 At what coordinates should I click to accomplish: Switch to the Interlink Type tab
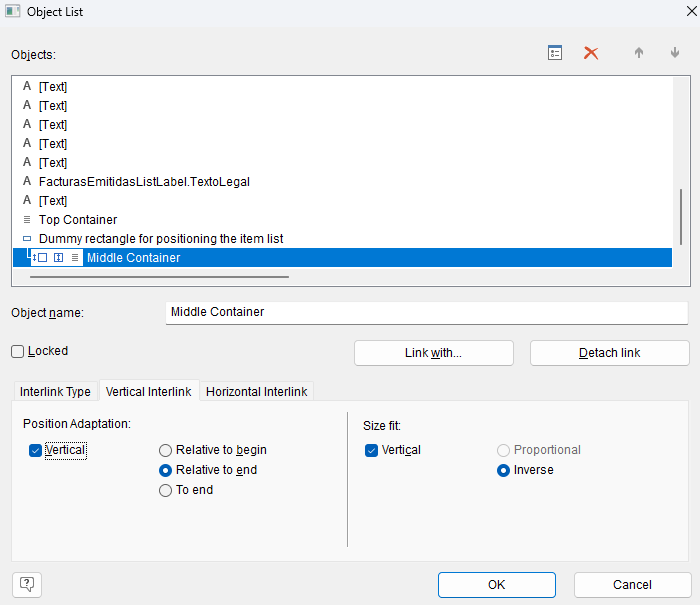pos(55,392)
